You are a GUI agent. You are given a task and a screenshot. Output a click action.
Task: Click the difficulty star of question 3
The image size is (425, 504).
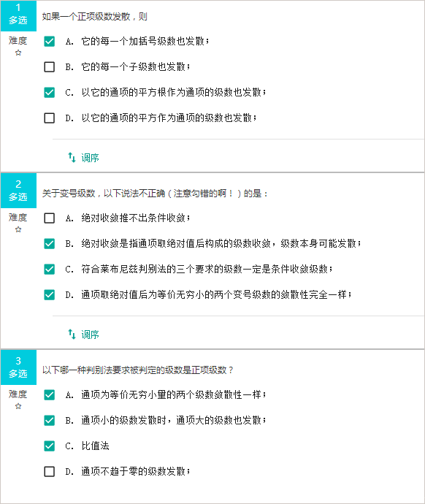click(x=18, y=406)
